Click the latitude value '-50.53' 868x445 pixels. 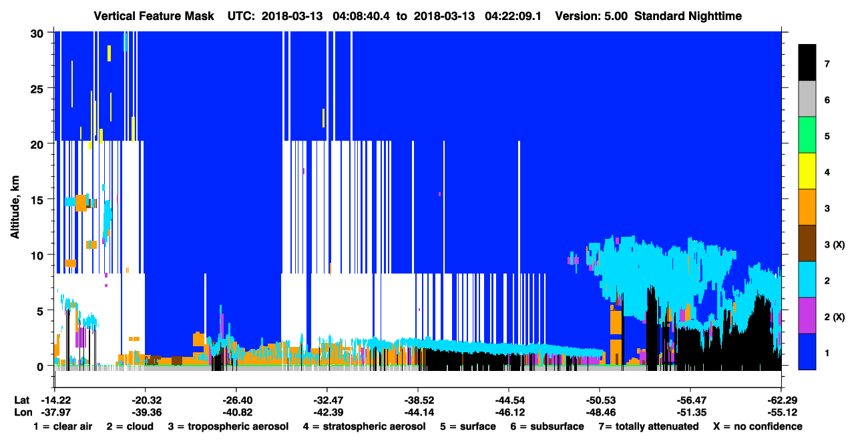pos(599,400)
